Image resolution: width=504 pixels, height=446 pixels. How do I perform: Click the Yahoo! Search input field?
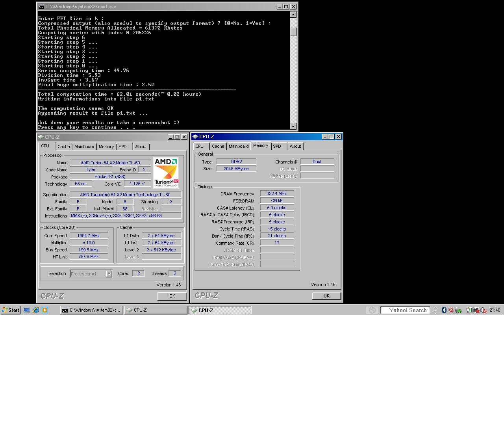click(x=405, y=310)
